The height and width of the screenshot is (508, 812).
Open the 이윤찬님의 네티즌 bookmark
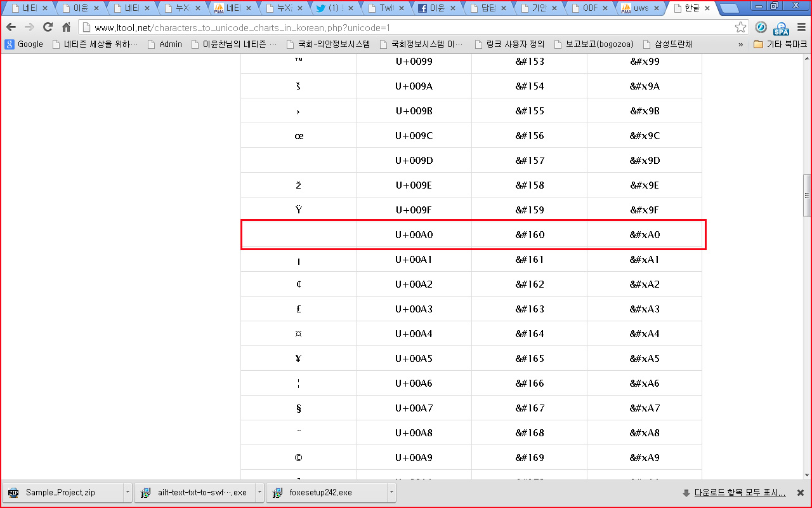point(233,44)
